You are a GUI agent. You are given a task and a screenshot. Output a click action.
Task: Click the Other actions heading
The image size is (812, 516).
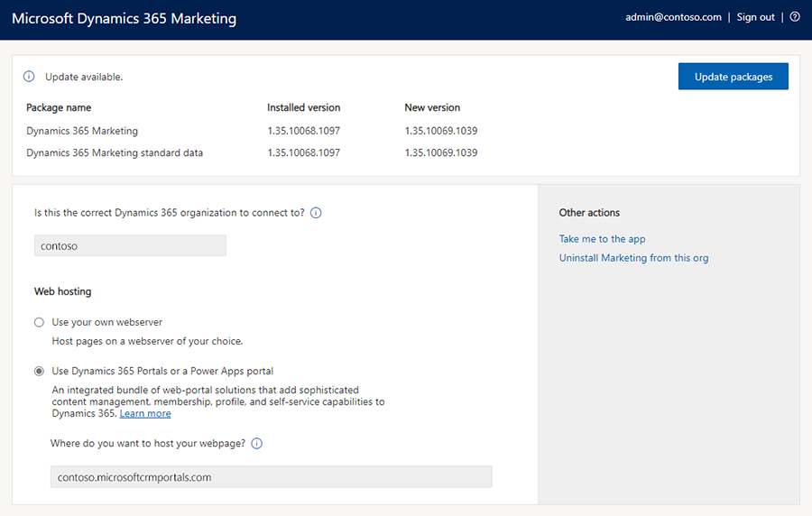[589, 213]
